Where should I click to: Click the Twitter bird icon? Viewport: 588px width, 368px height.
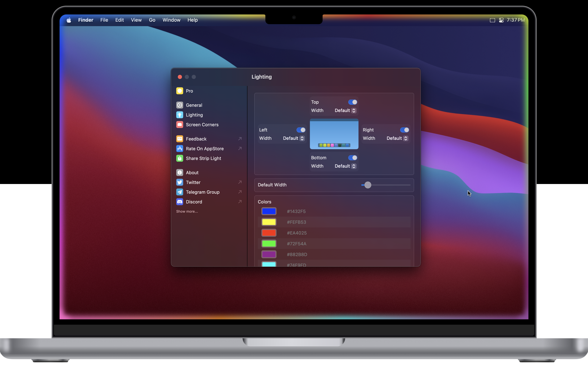pyautogui.click(x=179, y=182)
